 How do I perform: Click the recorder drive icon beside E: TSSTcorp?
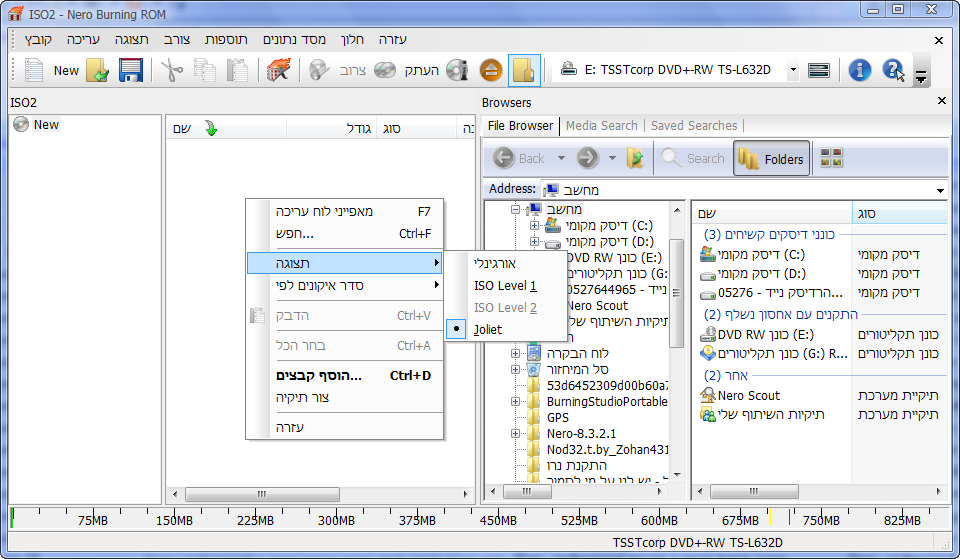(x=569, y=68)
